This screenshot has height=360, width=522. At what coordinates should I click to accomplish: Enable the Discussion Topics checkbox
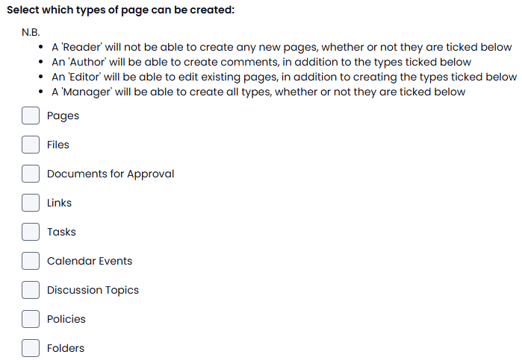coord(31,290)
